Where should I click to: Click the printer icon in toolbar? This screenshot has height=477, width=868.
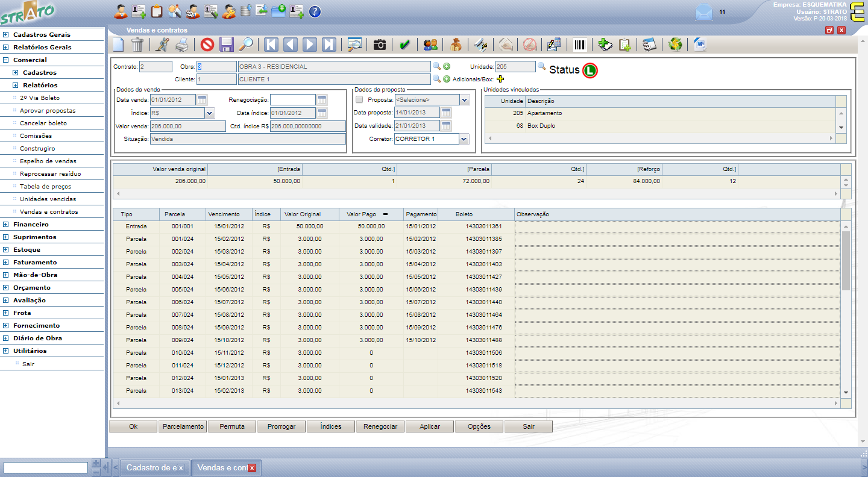pos(182,45)
